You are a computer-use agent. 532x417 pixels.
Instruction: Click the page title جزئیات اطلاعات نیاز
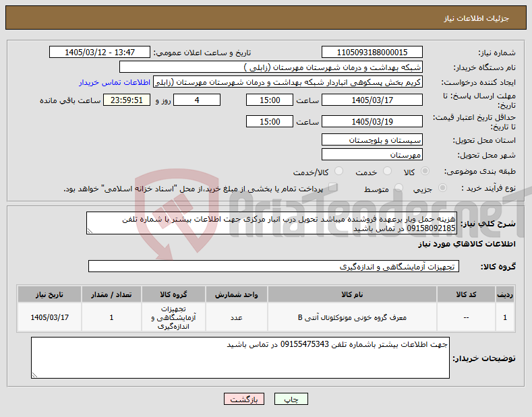click(x=476, y=18)
